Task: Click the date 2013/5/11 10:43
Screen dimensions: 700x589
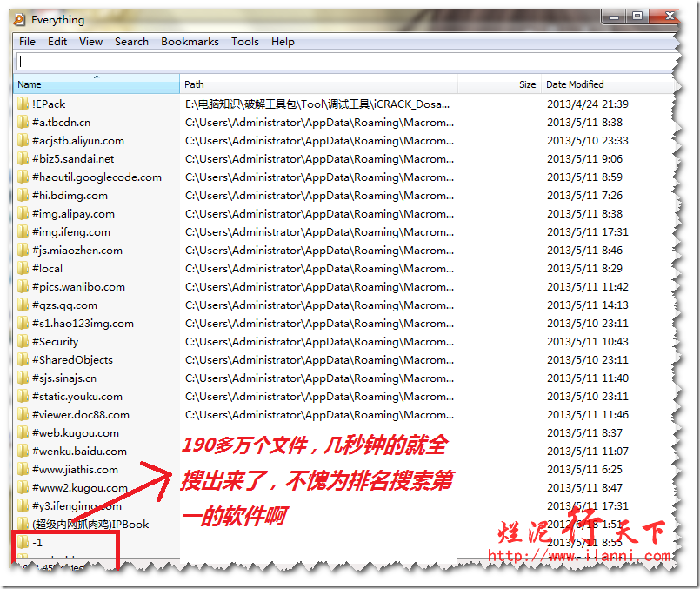Action: tap(588, 342)
